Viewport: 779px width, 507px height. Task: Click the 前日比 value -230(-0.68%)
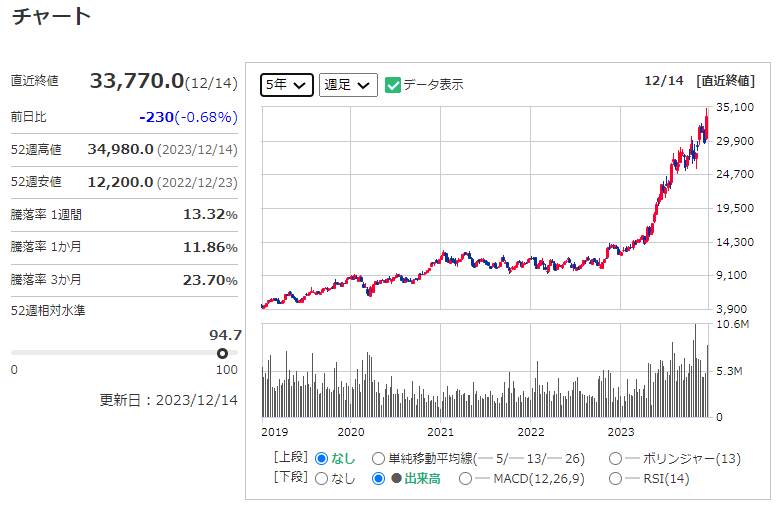188,117
